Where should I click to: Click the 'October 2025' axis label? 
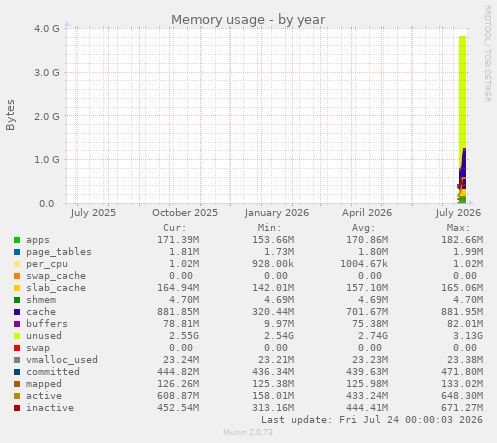tap(185, 213)
